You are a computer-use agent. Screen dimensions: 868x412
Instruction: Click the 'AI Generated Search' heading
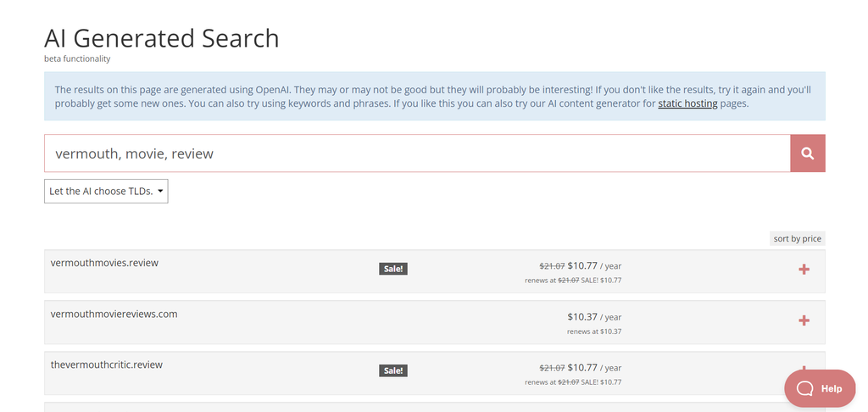click(161, 38)
